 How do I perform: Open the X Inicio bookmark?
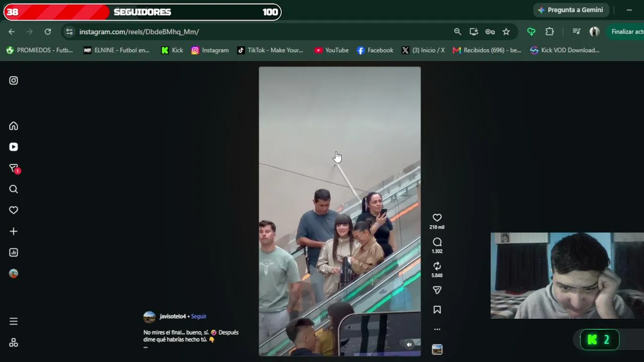[423, 50]
